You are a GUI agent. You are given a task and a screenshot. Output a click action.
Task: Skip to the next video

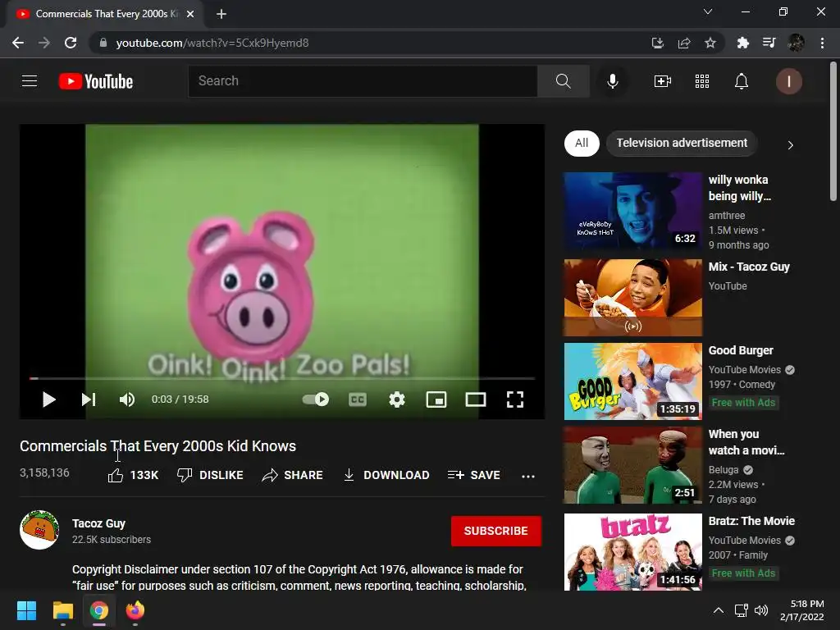tap(89, 399)
